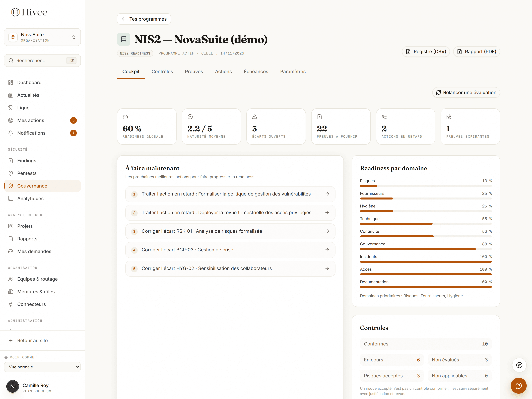Switch to the Paramètres tab
Screen dimensions: 532x399
[293, 72]
